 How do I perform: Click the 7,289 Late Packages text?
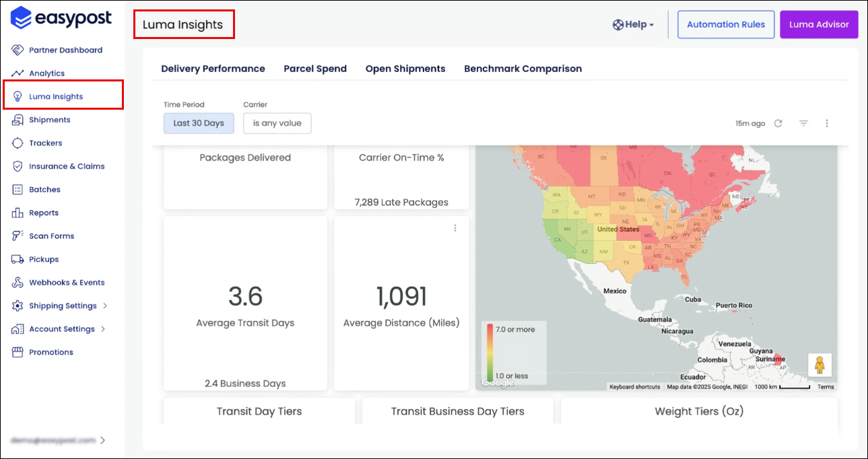pyautogui.click(x=401, y=202)
